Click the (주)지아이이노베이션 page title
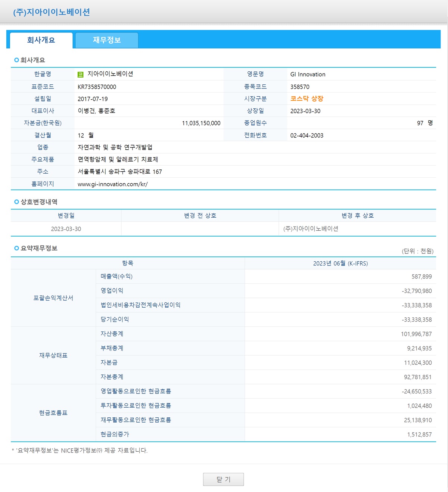The image size is (448, 492). point(52,12)
